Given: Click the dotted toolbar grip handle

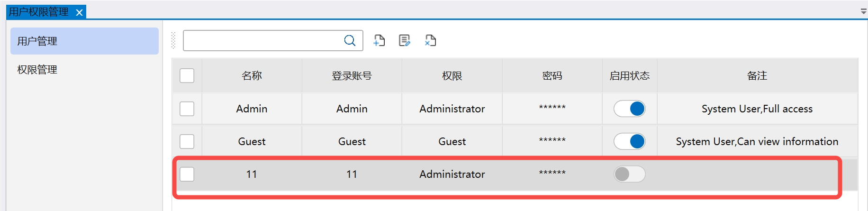Looking at the screenshot, I should (173, 41).
